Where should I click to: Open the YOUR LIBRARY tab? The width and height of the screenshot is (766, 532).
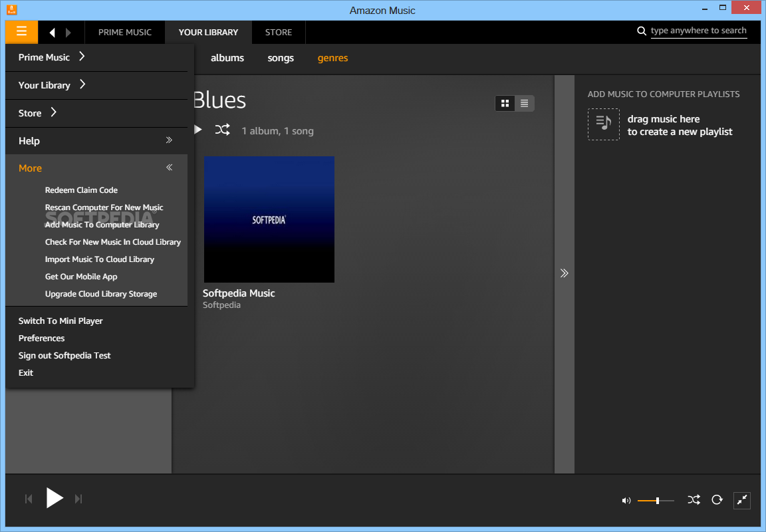208,32
